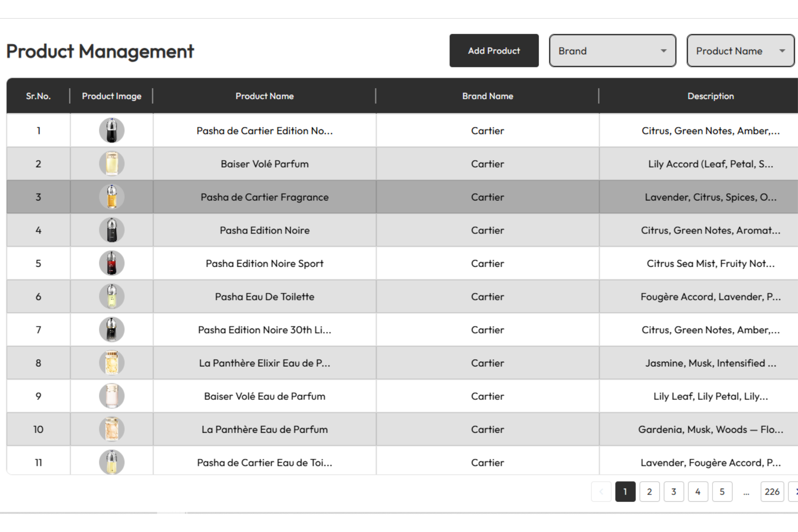Open product image for Pasha de Cartier Eau de Toi...
This screenshot has height=532, width=798.
(112, 462)
